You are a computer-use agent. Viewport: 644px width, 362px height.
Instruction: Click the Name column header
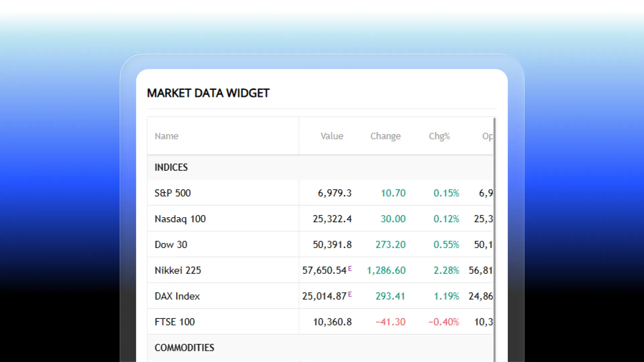click(x=166, y=136)
